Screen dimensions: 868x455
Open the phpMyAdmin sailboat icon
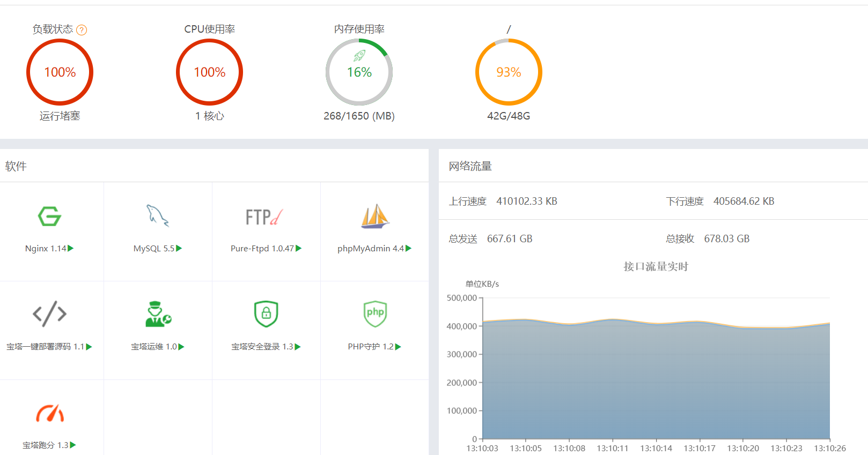375,217
